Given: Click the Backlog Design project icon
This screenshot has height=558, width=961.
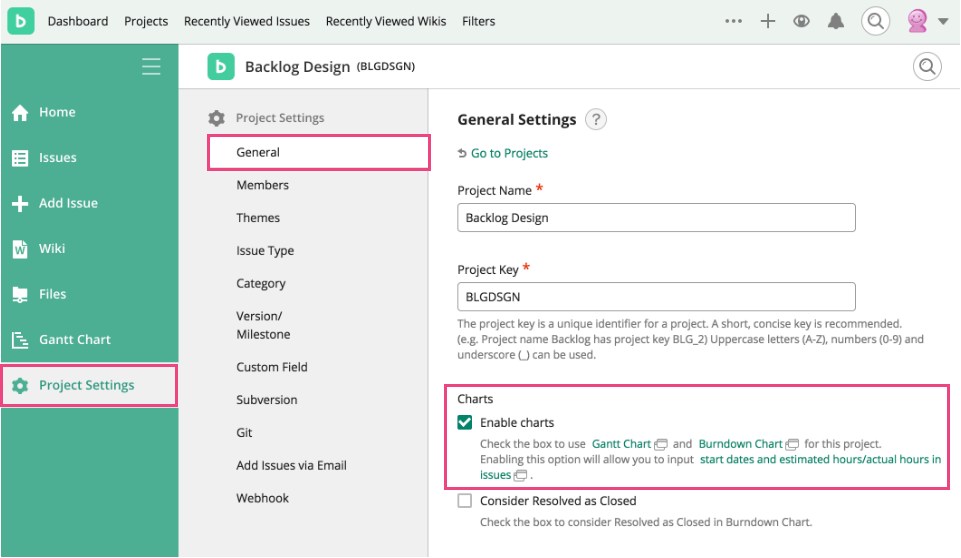Looking at the screenshot, I should click(x=221, y=66).
